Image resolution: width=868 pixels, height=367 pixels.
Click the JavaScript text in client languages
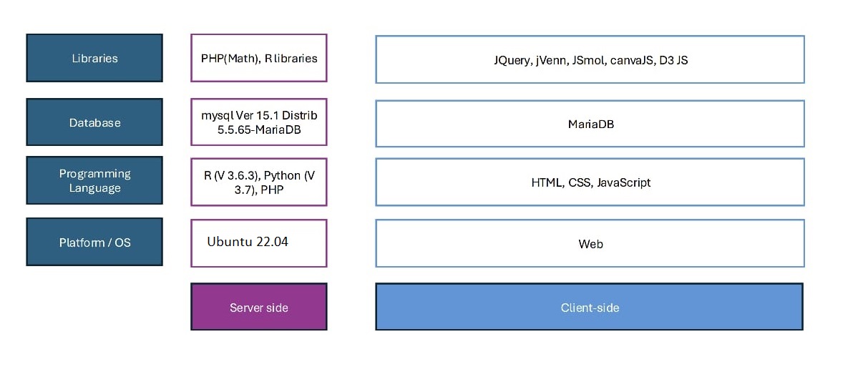tap(623, 182)
